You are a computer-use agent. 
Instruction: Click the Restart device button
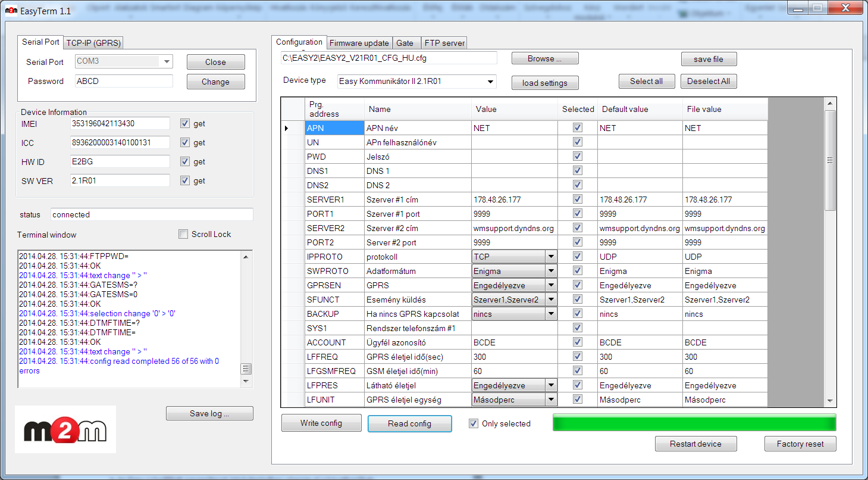click(x=695, y=444)
